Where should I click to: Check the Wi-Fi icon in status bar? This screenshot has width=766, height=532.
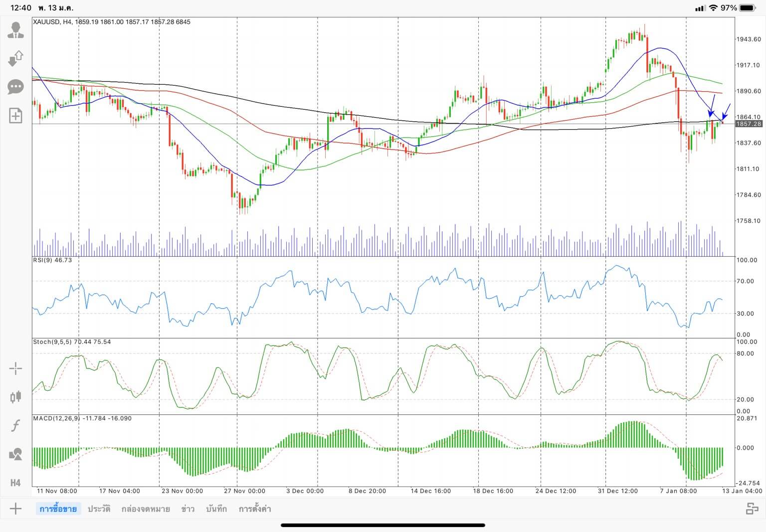coord(713,8)
